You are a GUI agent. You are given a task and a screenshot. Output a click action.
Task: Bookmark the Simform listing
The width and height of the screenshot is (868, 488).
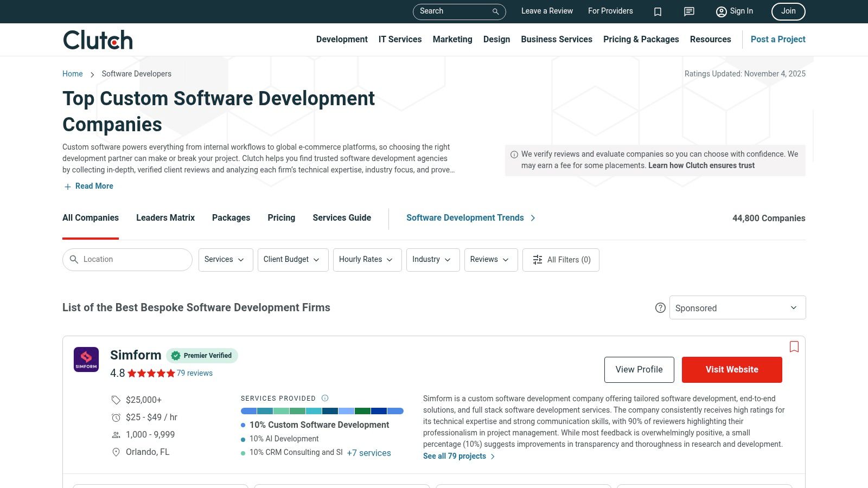click(794, 346)
